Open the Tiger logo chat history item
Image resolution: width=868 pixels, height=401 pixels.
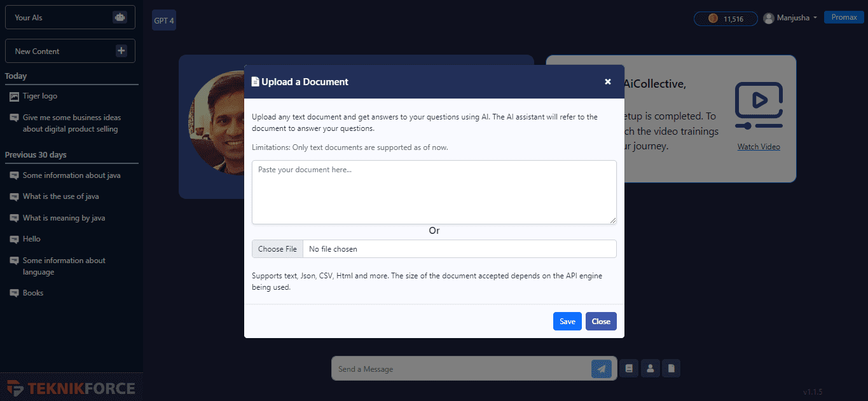pyautogui.click(x=40, y=96)
